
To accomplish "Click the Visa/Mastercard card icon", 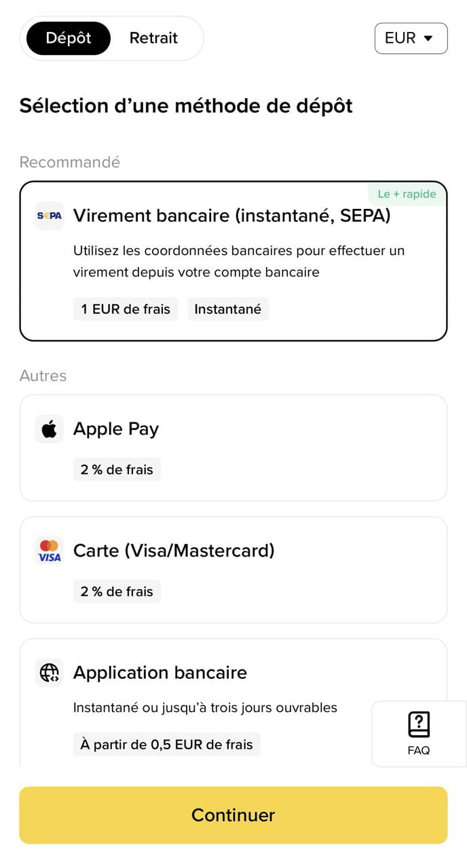I will [49, 551].
